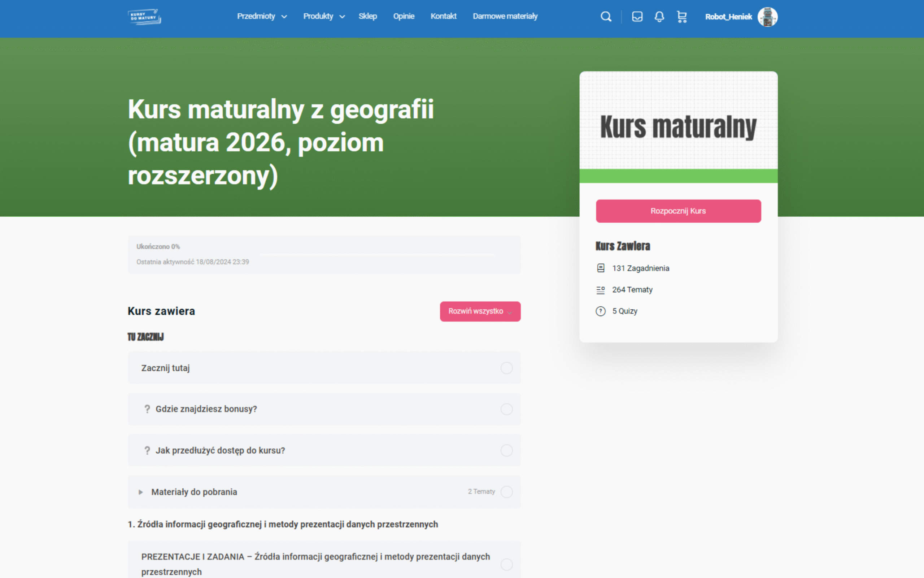924x578 pixels.
Task: Open the notifications bell icon
Action: point(659,17)
